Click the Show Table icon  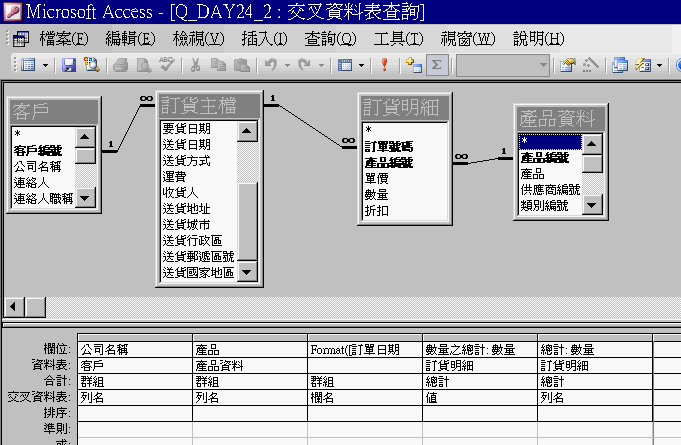[413, 65]
